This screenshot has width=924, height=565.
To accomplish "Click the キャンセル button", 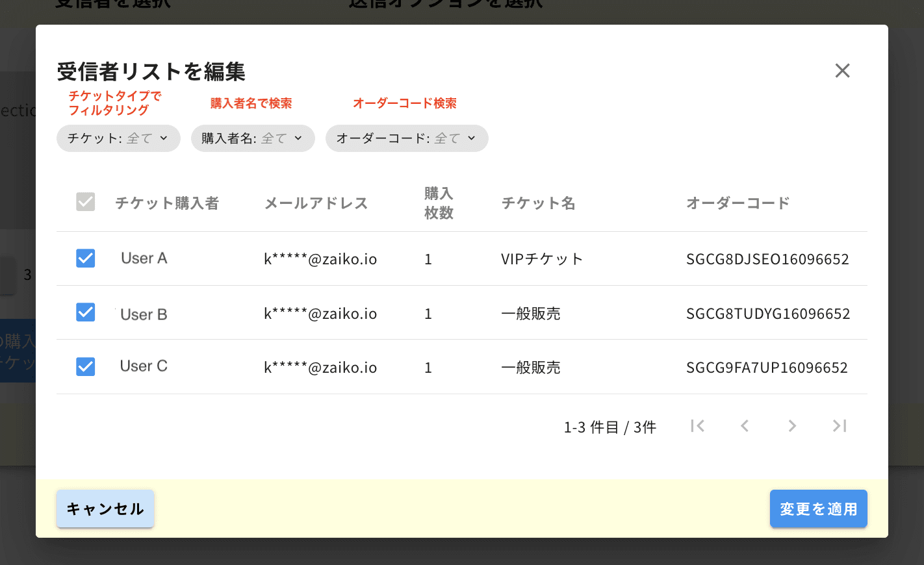I will (105, 509).
